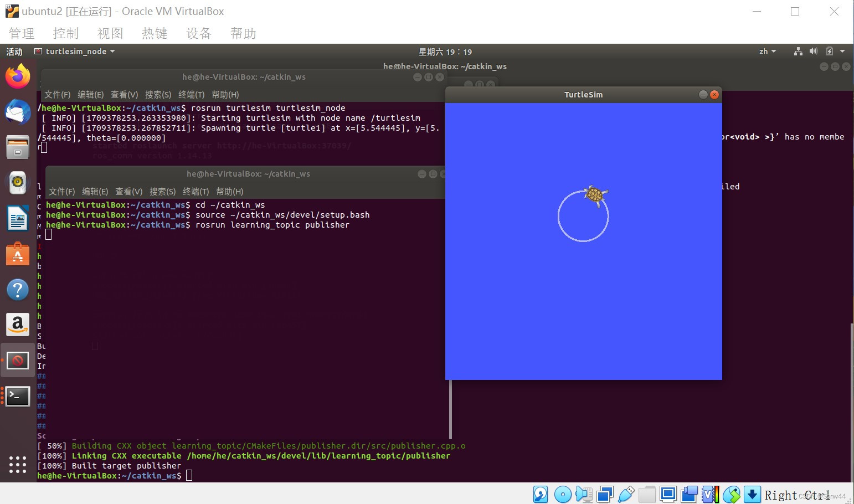Open 帮助(H) menu in turtlesim_node terminal
Image resolution: width=854 pixels, height=504 pixels.
(225, 95)
